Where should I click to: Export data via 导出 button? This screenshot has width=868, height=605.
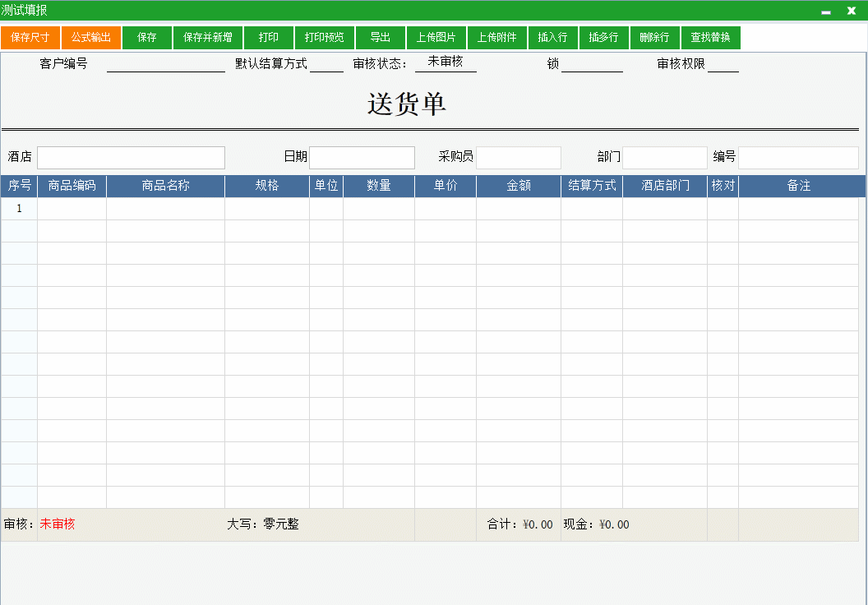pyautogui.click(x=381, y=38)
